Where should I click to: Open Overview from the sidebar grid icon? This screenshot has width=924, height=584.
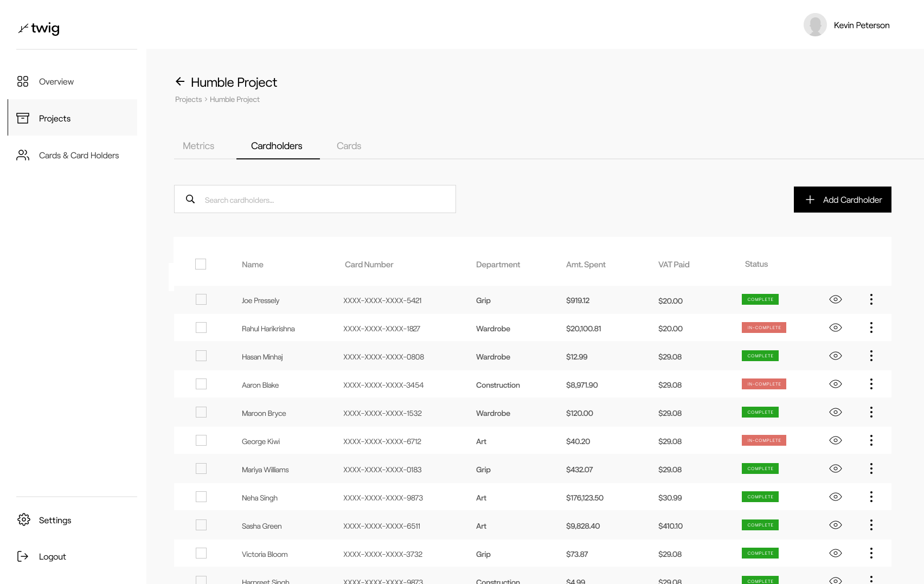tap(23, 81)
